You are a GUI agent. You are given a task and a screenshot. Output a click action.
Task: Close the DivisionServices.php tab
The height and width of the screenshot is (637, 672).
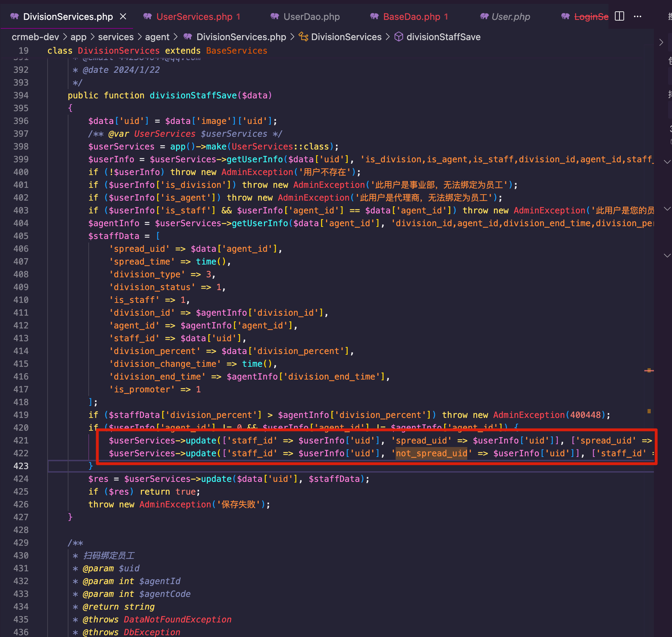coord(123,16)
